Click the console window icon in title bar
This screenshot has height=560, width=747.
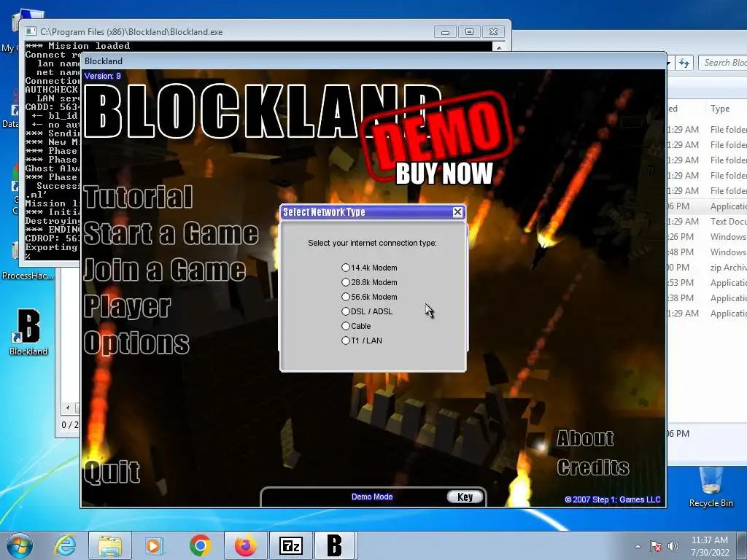click(x=31, y=31)
